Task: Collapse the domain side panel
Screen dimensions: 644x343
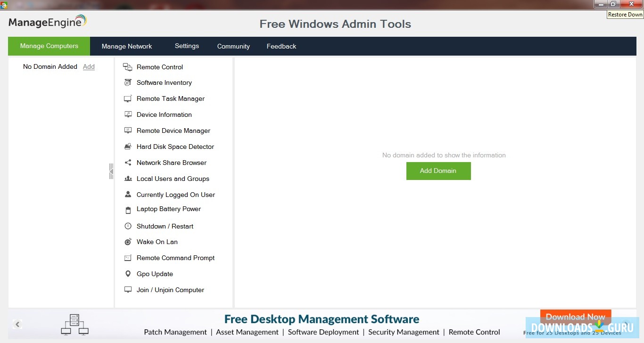Action: point(111,171)
